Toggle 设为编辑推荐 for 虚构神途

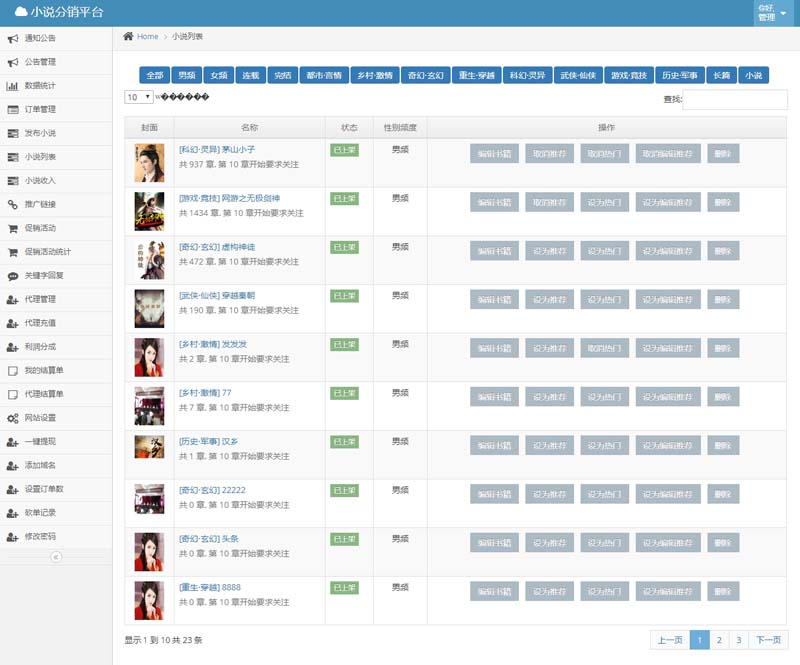click(667, 251)
